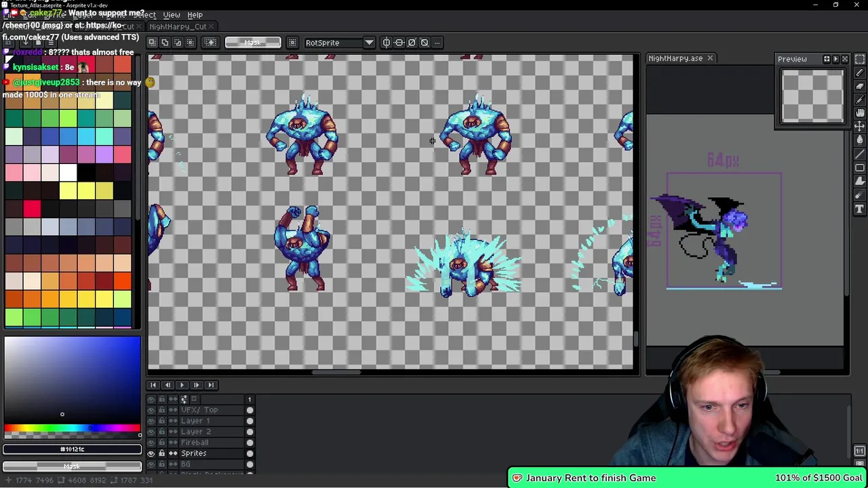
Task: Toggle visibility of Layer 1
Action: pos(151,421)
